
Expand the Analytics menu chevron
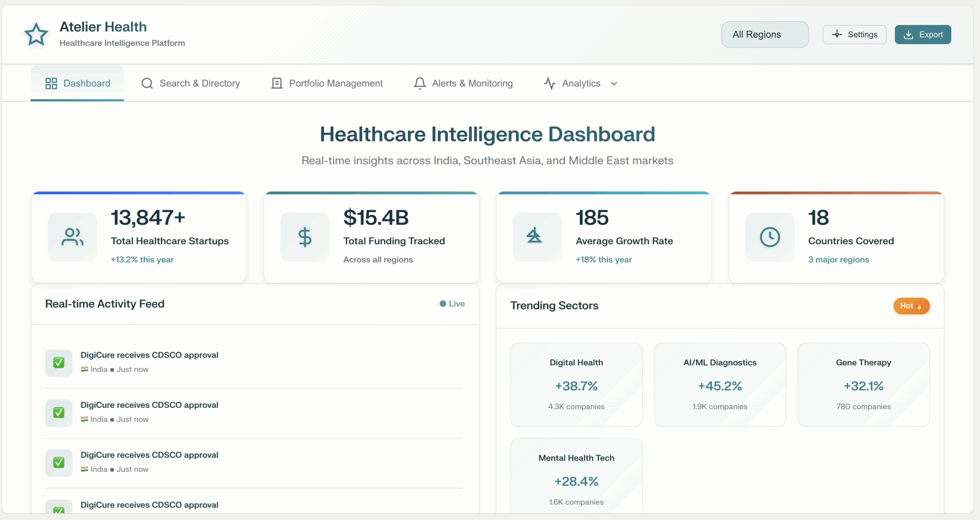pos(614,83)
